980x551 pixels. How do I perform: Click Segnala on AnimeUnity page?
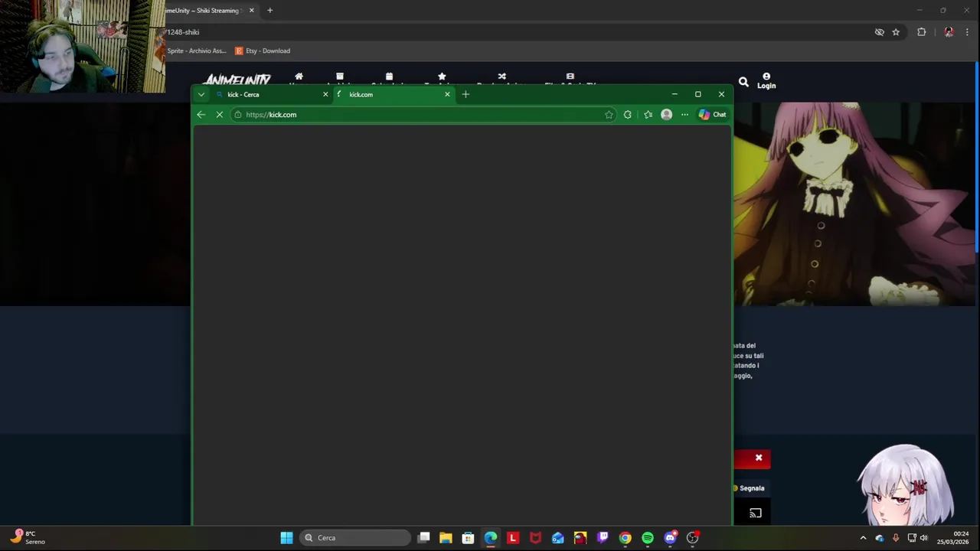tap(749, 488)
